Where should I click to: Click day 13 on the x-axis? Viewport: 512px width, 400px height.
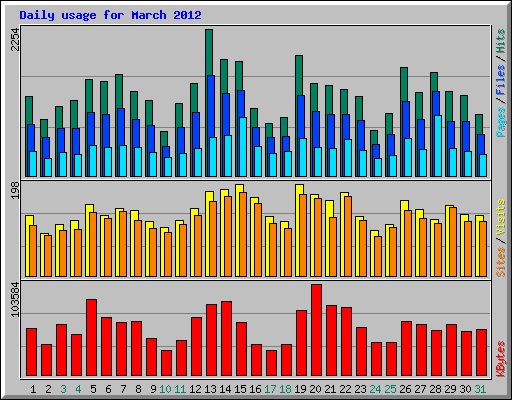(210, 389)
